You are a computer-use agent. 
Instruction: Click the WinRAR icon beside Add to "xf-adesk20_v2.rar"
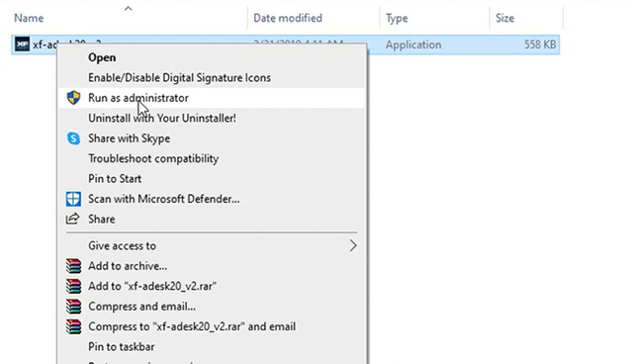click(x=73, y=286)
